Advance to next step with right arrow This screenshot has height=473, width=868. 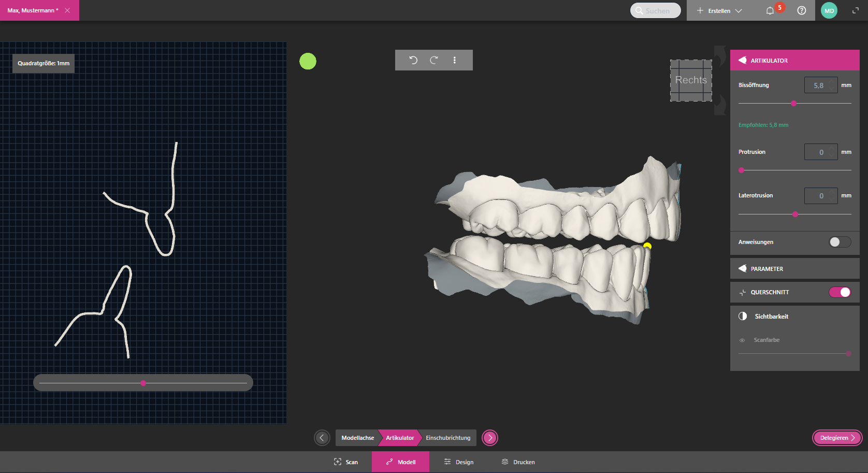pos(490,438)
